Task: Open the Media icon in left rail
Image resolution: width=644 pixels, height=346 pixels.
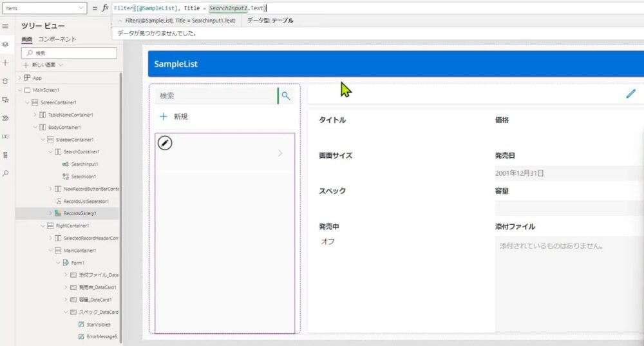Action: point(5,99)
